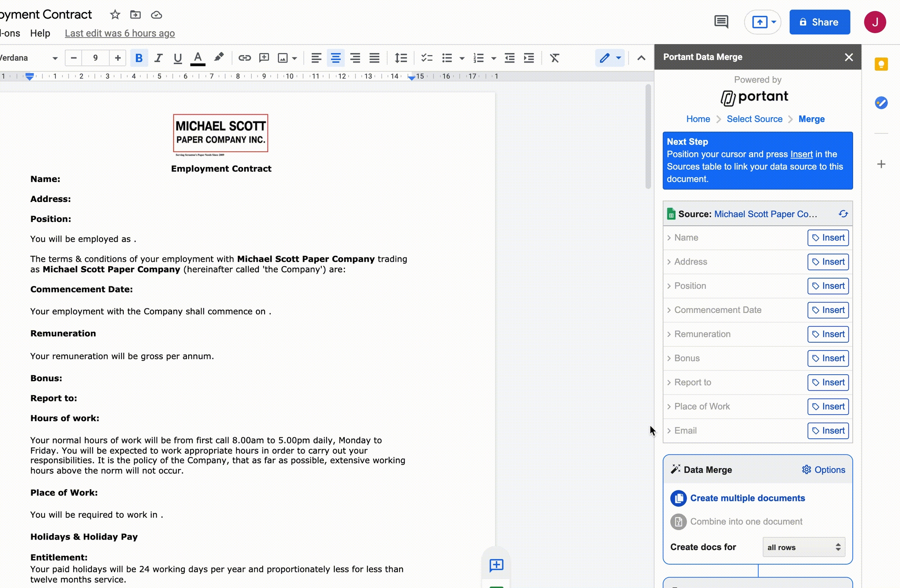Open the Help menu
The height and width of the screenshot is (588, 900).
[x=40, y=33]
